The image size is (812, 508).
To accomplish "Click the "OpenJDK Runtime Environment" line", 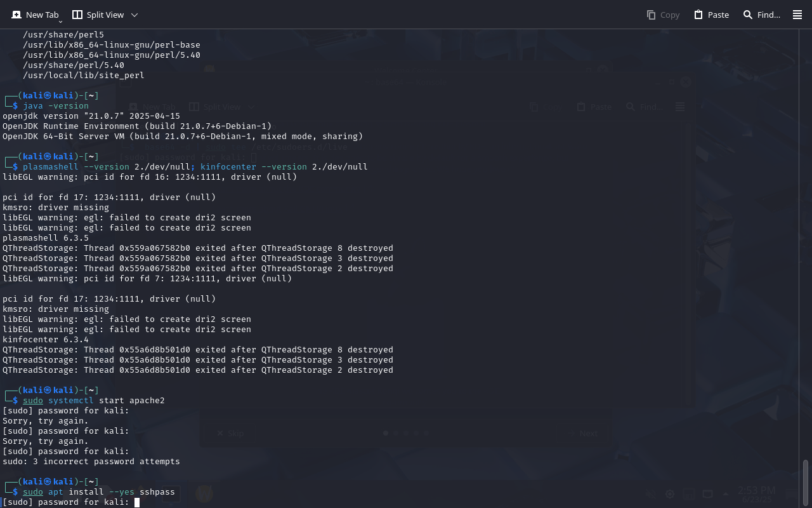I will [137, 126].
